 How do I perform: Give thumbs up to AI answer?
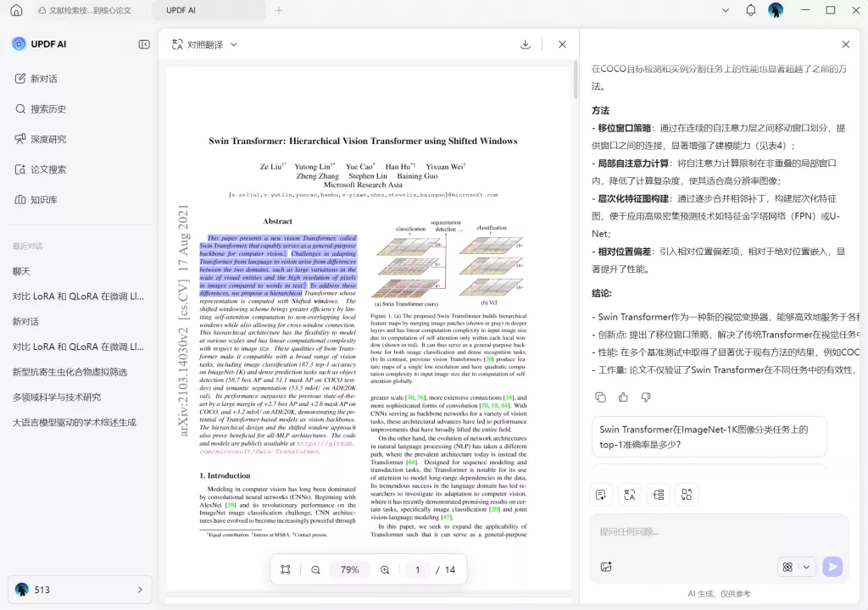[623, 396]
